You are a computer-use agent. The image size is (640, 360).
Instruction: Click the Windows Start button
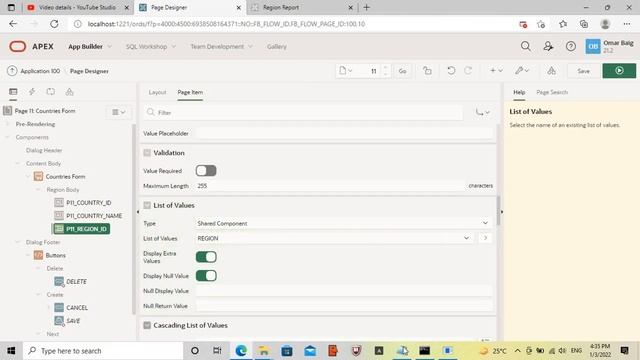click(x=11, y=351)
